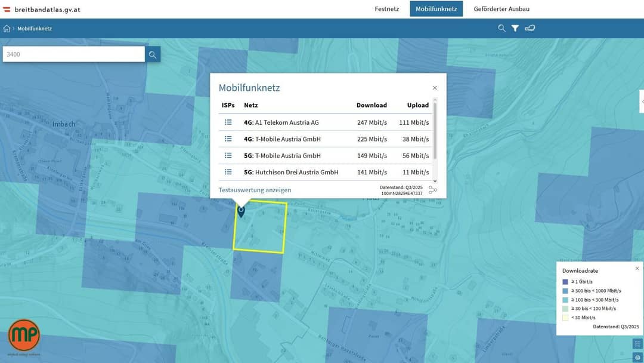This screenshot has height=363, width=644.
Task: Show details for 4G T-Mobile Austria
Action: tap(228, 139)
